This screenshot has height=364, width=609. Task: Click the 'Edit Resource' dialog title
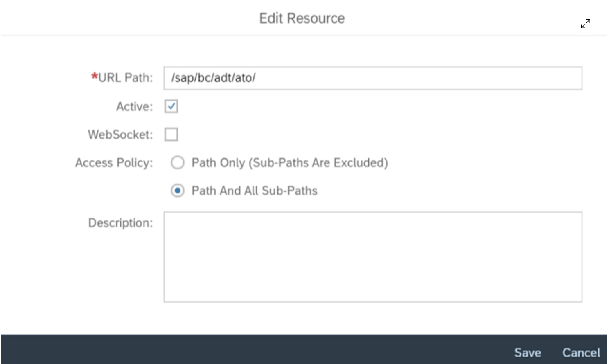click(302, 18)
